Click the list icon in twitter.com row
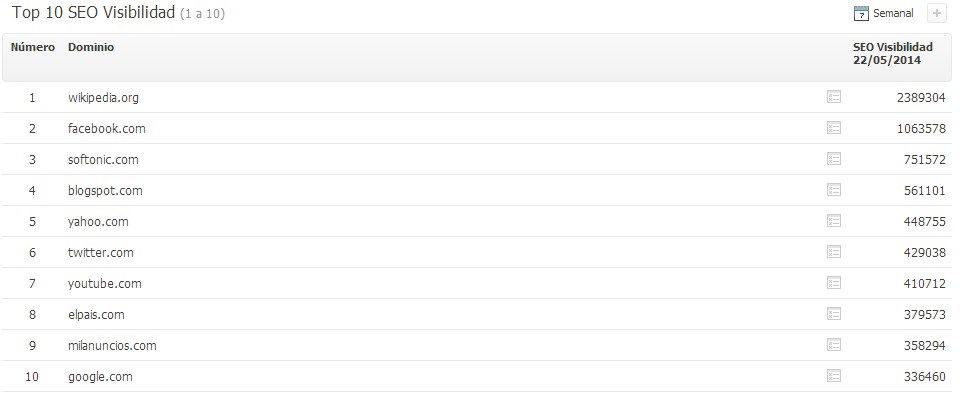This screenshot has width=960, height=399. coord(833,252)
